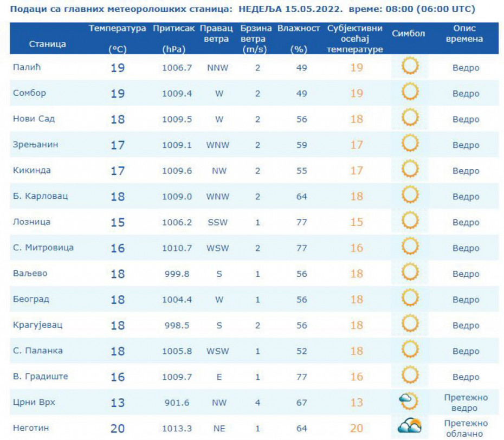Screen dimensions: 504x440
Task: Click wind direction SSW in Лозница row
Action: pos(218,222)
